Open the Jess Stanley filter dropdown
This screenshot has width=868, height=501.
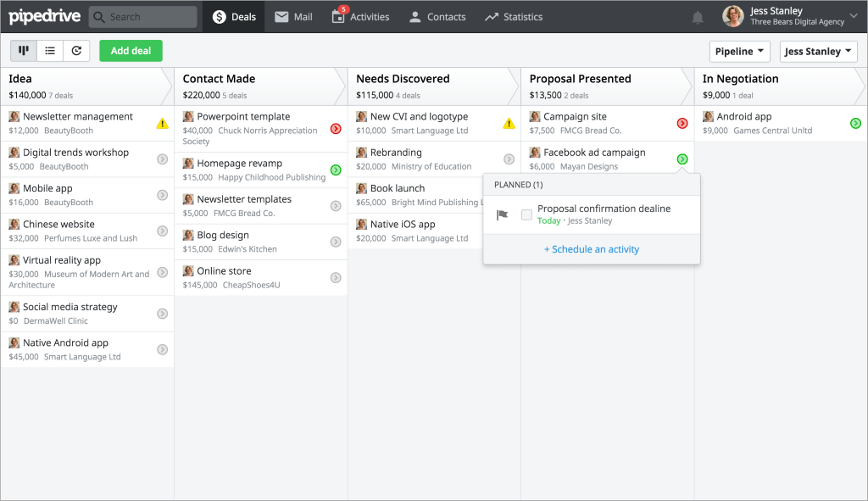pos(818,52)
